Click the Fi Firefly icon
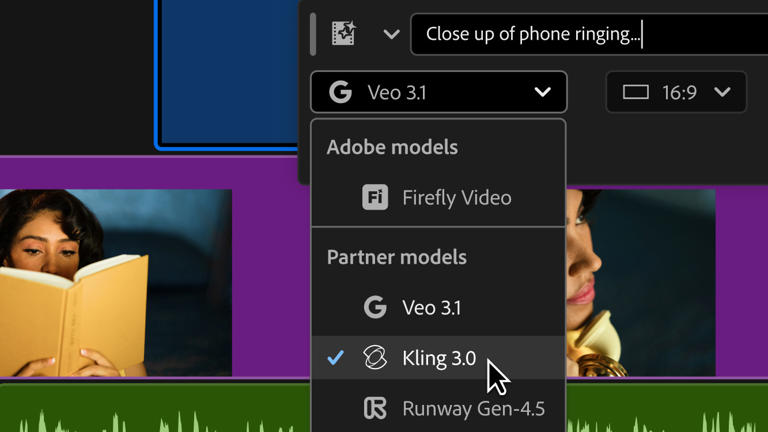 pyautogui.click(x=375, y=197)
